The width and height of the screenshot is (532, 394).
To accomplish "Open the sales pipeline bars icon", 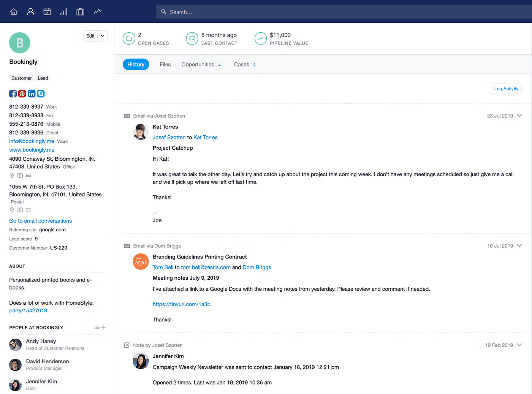I will pos(63,12).
